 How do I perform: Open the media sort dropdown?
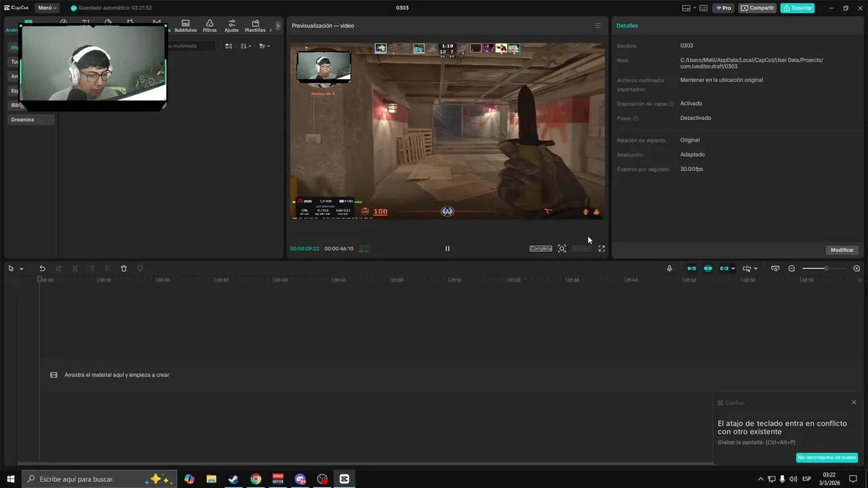click(x=245, y=46)
